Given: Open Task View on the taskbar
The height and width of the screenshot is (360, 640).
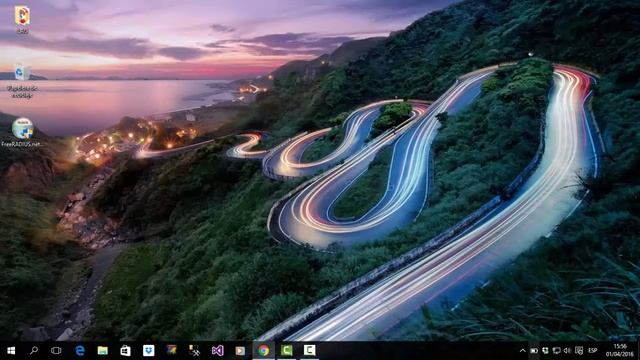Looking at the screenshot, I should 56,351.
